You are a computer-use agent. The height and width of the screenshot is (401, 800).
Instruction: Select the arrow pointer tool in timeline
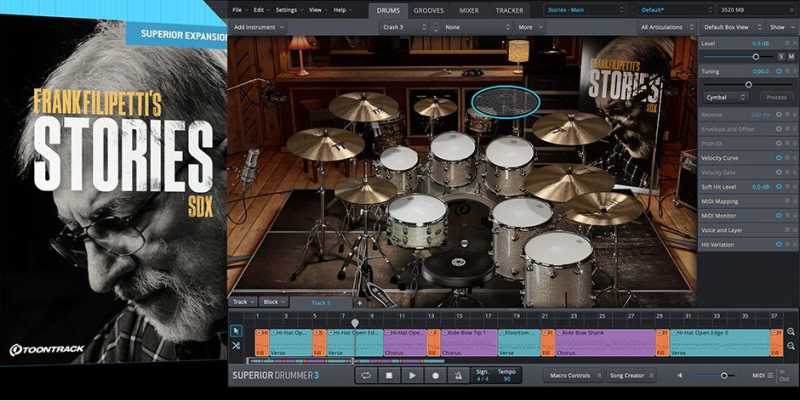(236, 331)
